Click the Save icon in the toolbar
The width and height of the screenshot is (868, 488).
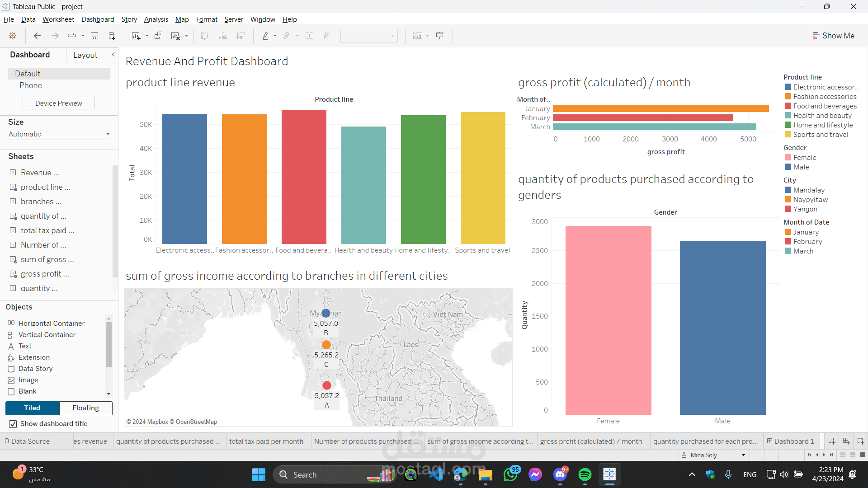coord(94,36)
